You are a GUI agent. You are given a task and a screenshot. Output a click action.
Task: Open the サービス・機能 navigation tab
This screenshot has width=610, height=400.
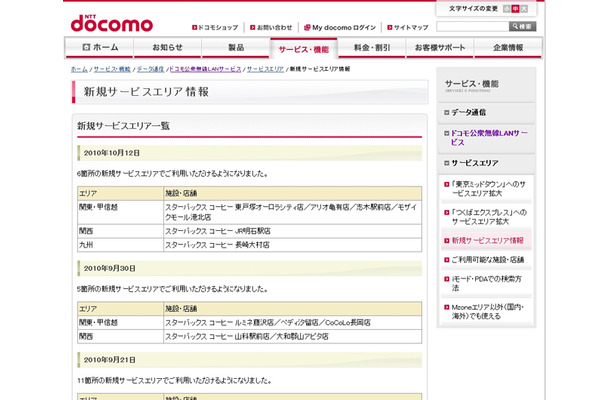tap(304, 48)
